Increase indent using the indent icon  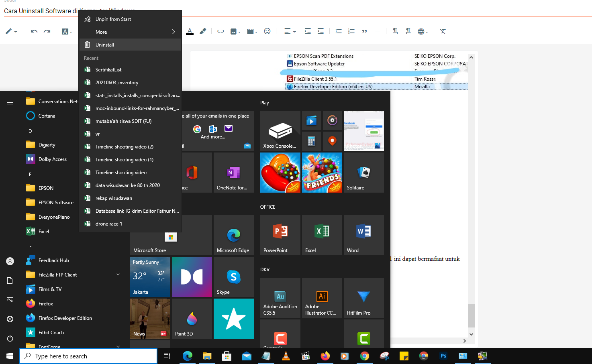click(308, 31)
